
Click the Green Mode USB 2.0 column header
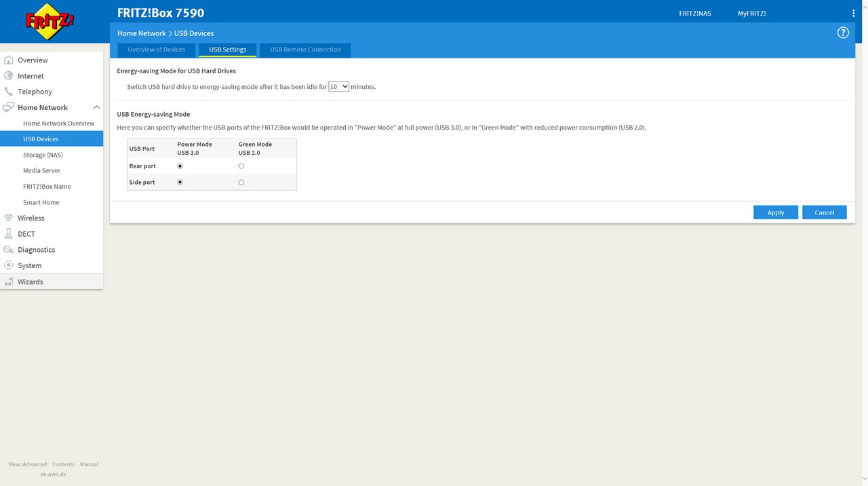[x=255, y=149]
